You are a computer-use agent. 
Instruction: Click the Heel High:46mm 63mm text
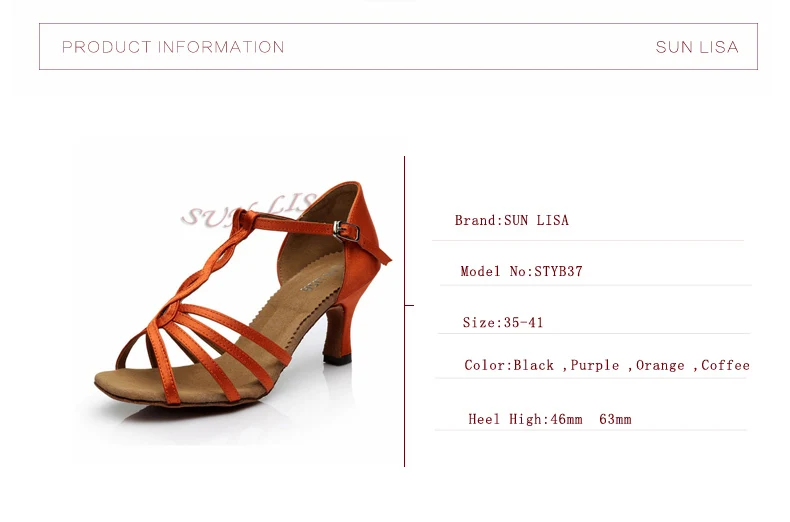(x=550, y=419)
